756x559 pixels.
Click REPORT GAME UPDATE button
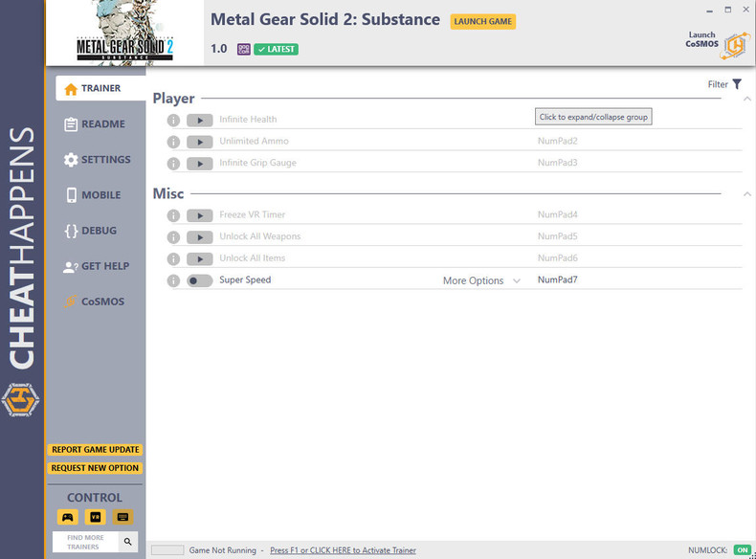(95, 450)
